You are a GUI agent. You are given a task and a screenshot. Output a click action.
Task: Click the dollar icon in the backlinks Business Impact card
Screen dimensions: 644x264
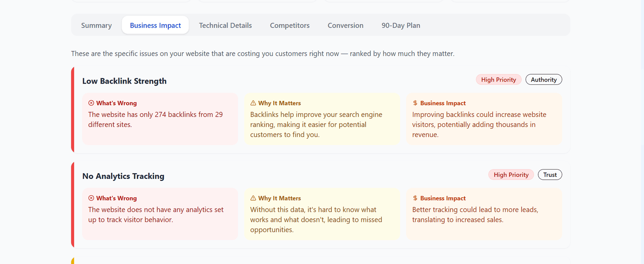(x=415, y=103)
